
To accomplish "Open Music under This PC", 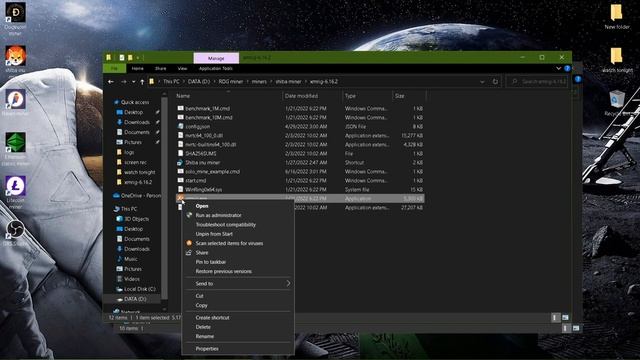I will pyautogui.click(x=131, y=259).
